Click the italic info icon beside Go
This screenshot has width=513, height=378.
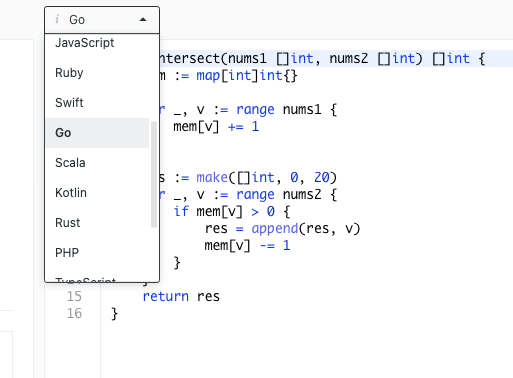click(57, 19)
